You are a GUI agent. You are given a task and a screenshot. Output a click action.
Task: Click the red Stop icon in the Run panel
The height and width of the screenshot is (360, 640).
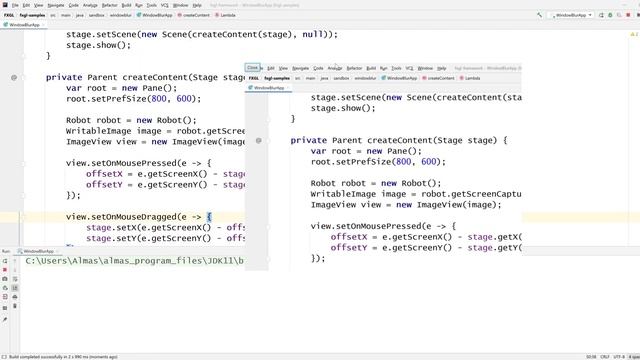5,270
